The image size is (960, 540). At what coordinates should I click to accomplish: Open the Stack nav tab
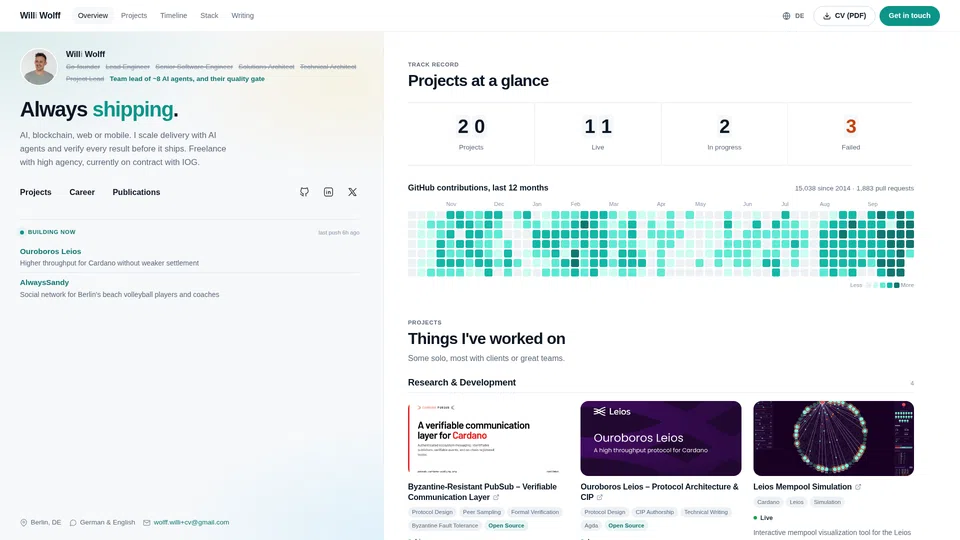[x=209, y=16]
